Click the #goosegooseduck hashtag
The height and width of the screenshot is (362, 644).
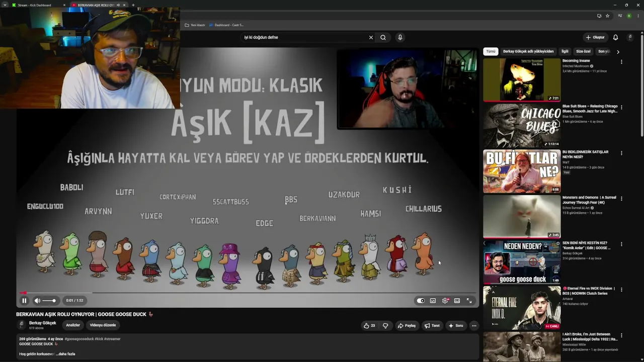point(79,339)
